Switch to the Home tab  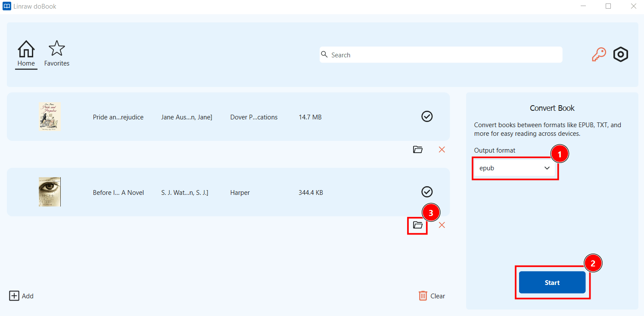coord(26,54)
